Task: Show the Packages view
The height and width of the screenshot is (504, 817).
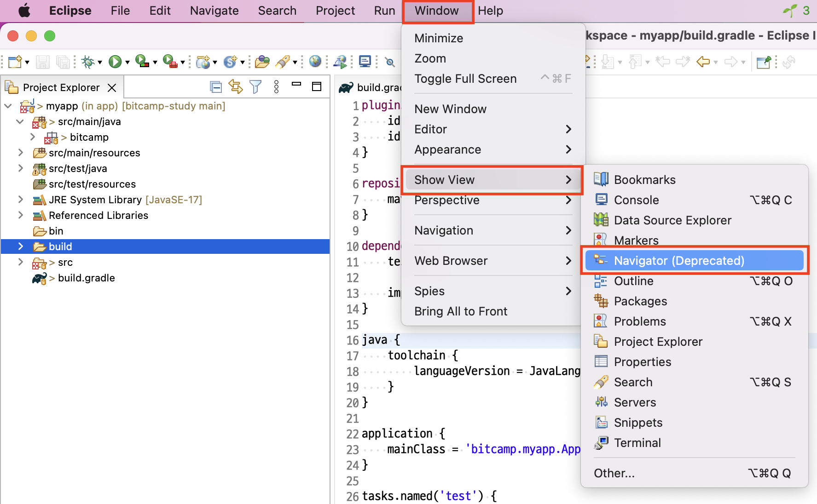Action: click(x=695, y=301)
